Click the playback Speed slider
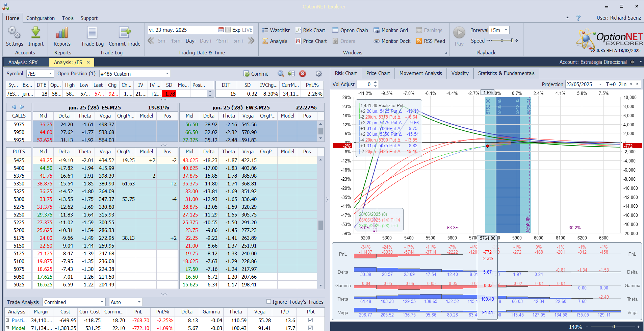The width and height of the screenshot is (644, 331). [x=501, y=41]
